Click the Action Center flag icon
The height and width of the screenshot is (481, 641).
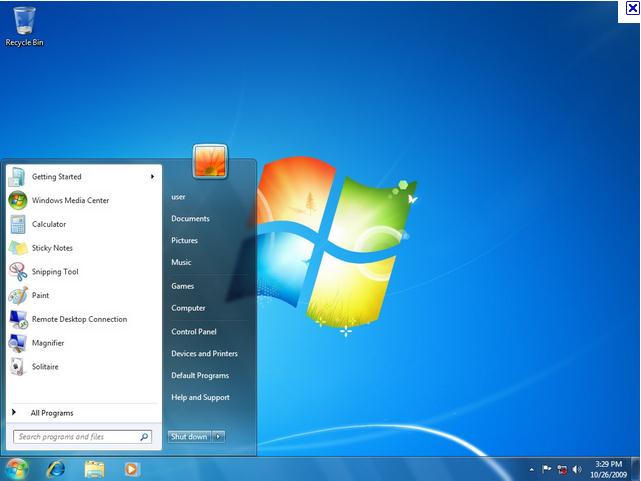[546, 469]
